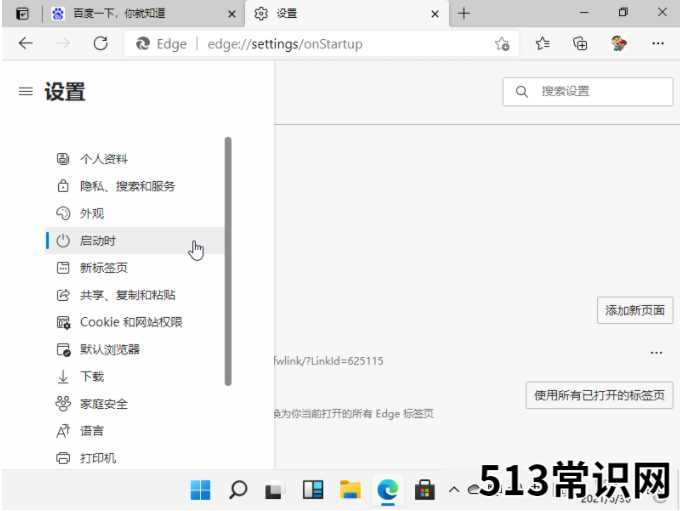The image size is (680, 511).
Task: Select 启动时 in the settings sidebar
Action: pos(134,241)
